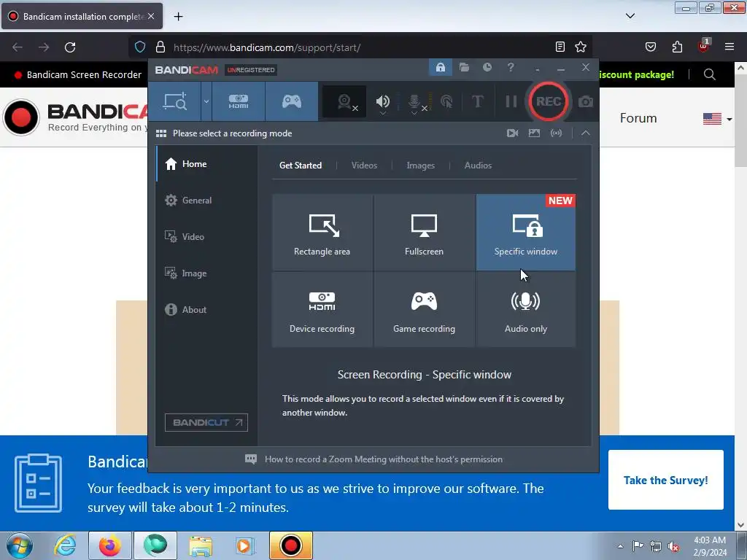Open a new Firefox tab

click(178, 17)
